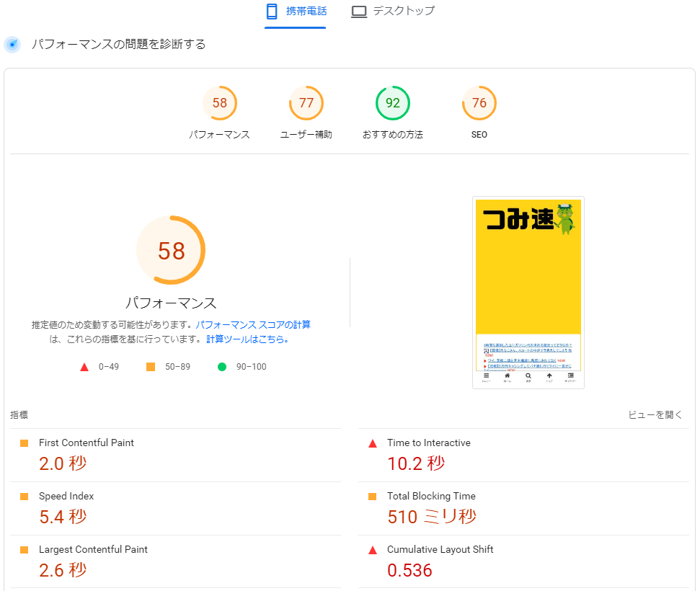The image size is (700, 591).
Task: Click the Cumulative Layout Shift metric label
Action: tap(440, 549)
